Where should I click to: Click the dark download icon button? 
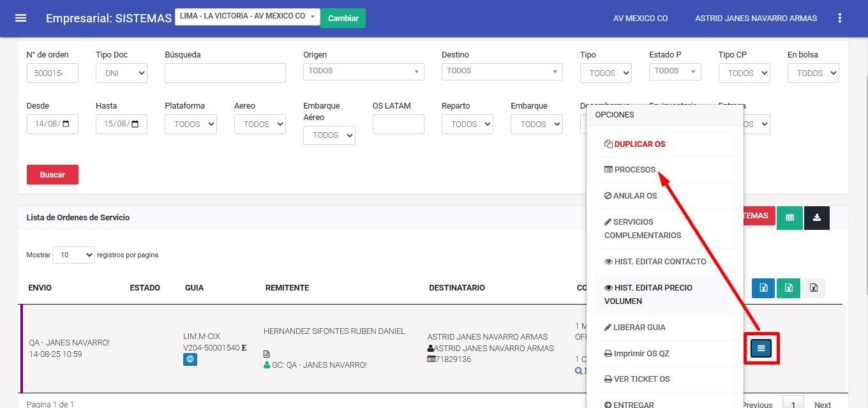[817, 218]
